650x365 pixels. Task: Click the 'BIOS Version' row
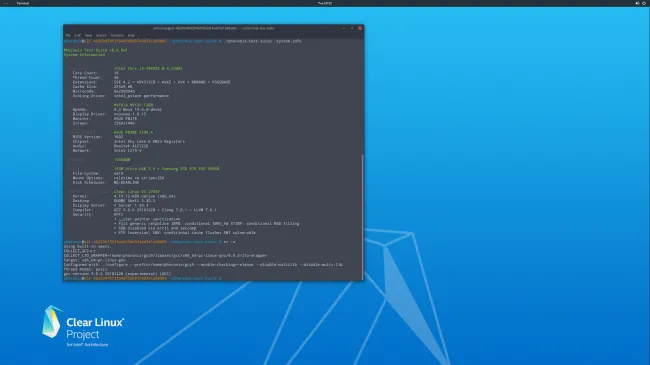pyautogui.click(x=98, y=137)
